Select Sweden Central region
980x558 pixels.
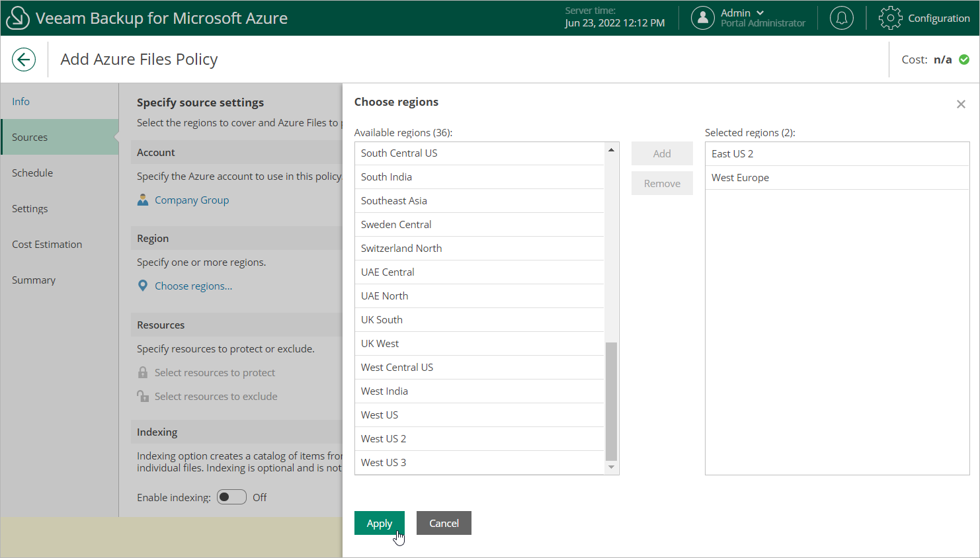point(479,224)
